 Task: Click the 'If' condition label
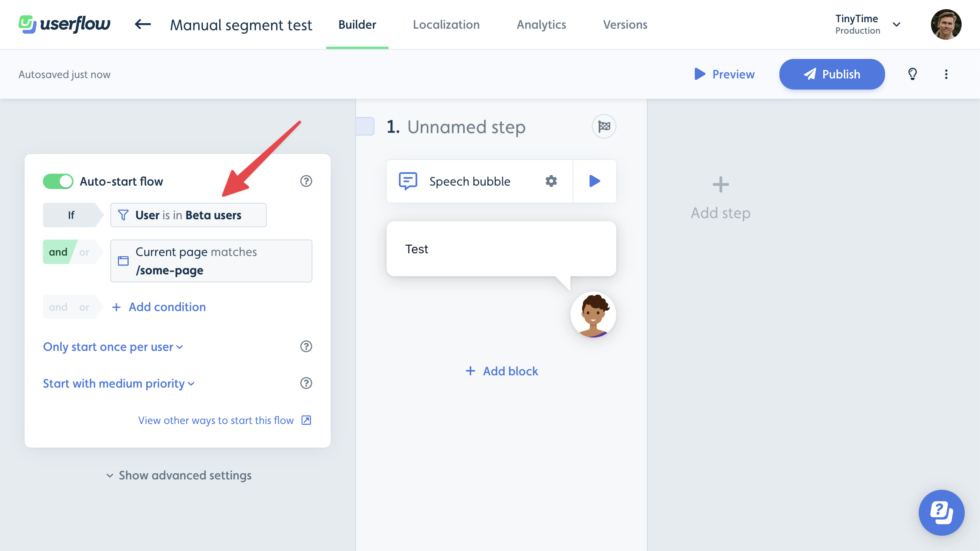tap(71, 215)
